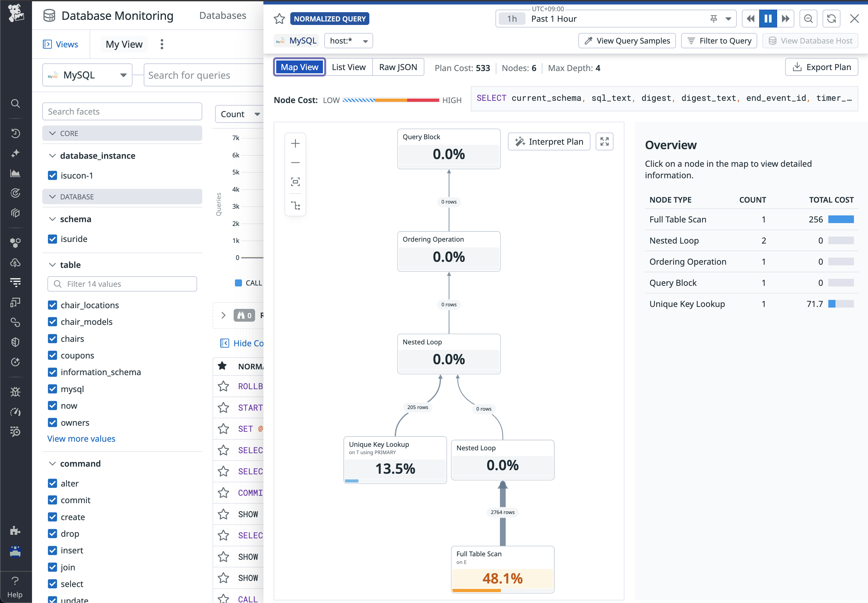This screenshot has width=868, height=603.
Task: Uncheck the chair_locations table checkbox
Action: pos(52,305)
